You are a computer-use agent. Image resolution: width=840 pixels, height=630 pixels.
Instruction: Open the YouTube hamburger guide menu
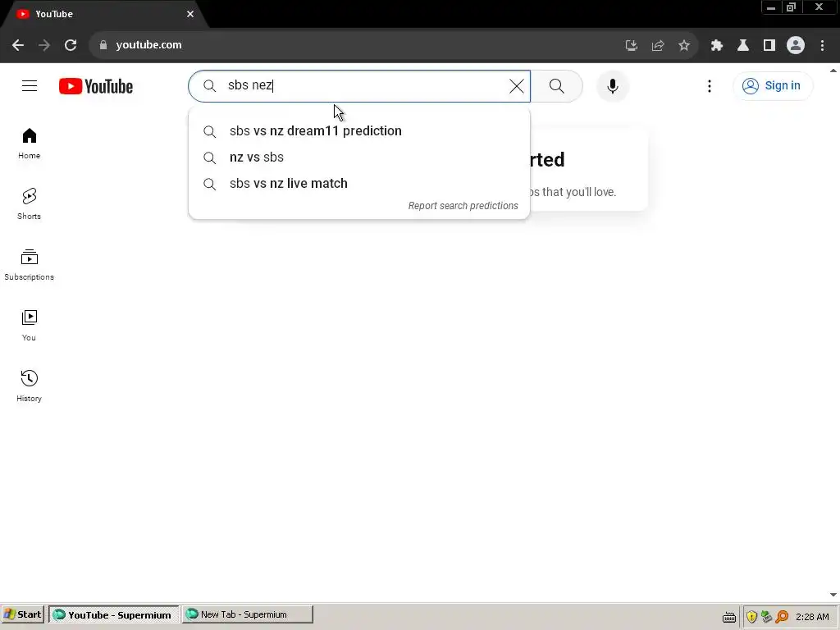(30, 85)
